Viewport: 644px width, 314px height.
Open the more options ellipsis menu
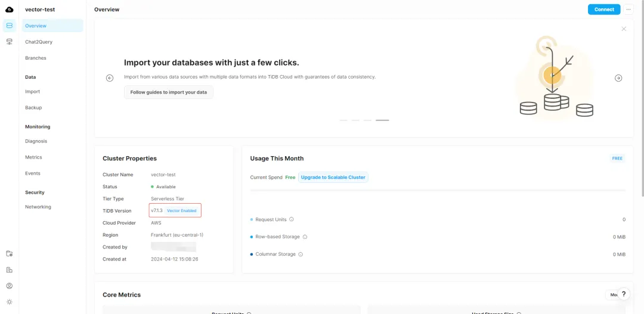pos(628,10)
